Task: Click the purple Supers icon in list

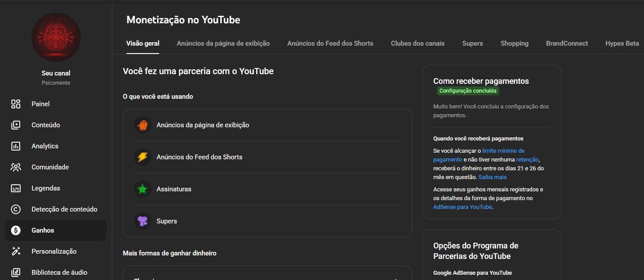Action: (x=143, y=221)
